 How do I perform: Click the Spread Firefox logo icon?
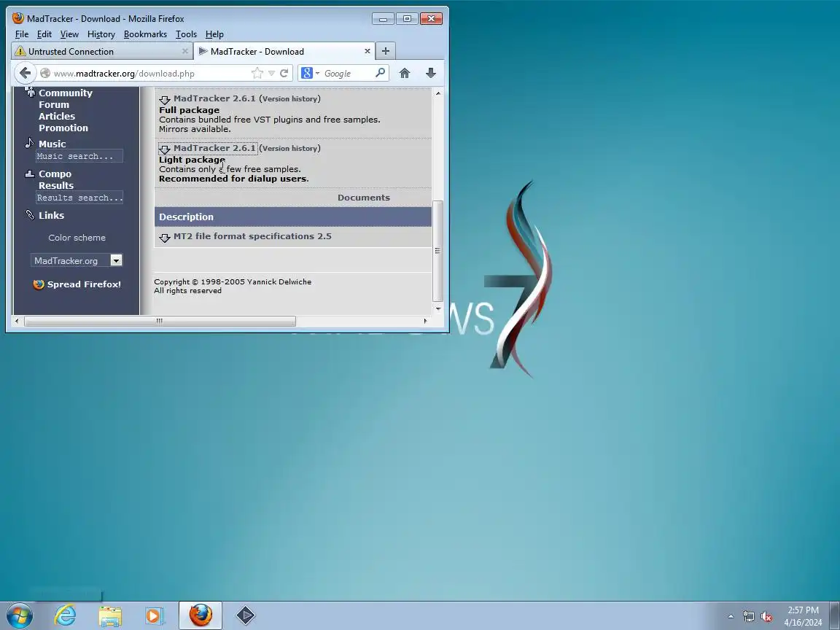point(39,284)
